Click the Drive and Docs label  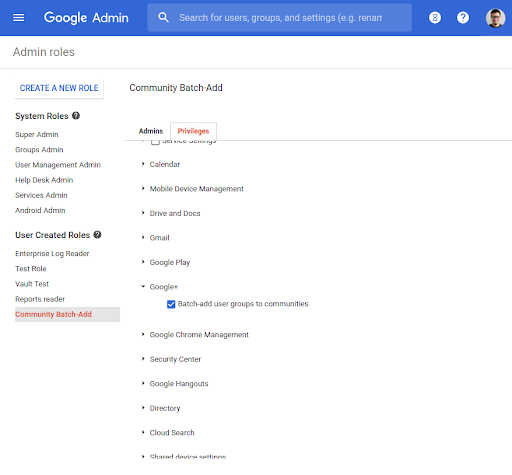[175, 213]
